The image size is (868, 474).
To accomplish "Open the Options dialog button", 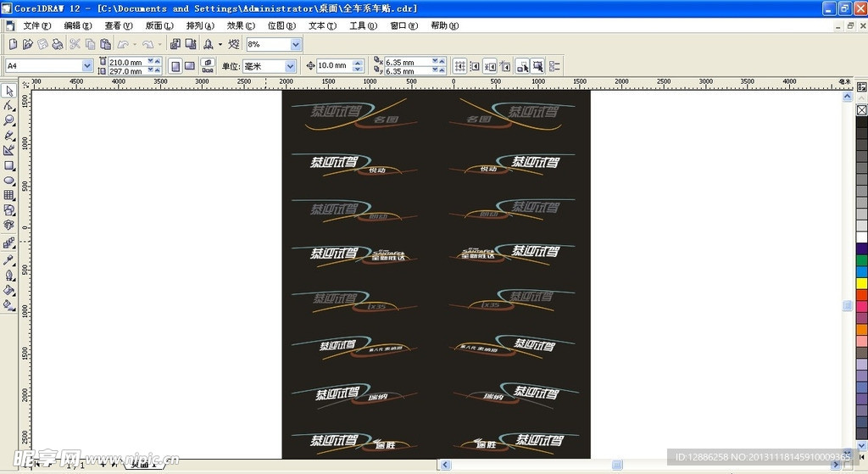I will [554, 66].
